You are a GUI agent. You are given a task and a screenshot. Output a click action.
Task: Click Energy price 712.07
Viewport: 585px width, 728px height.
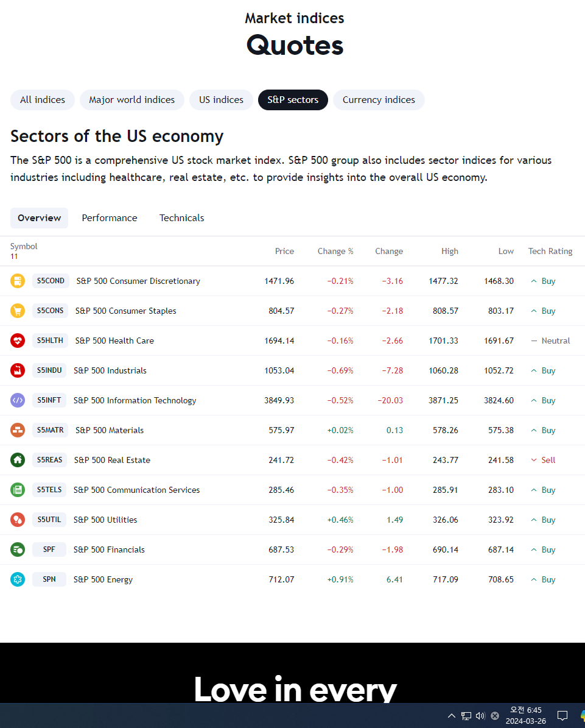click(281, 579)
